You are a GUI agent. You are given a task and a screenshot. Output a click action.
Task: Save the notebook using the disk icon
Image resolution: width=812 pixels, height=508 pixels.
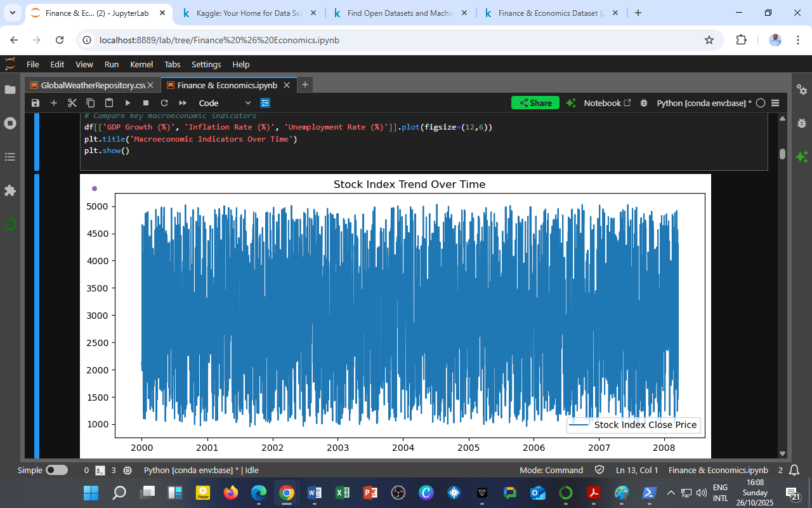tap(36, 103)
